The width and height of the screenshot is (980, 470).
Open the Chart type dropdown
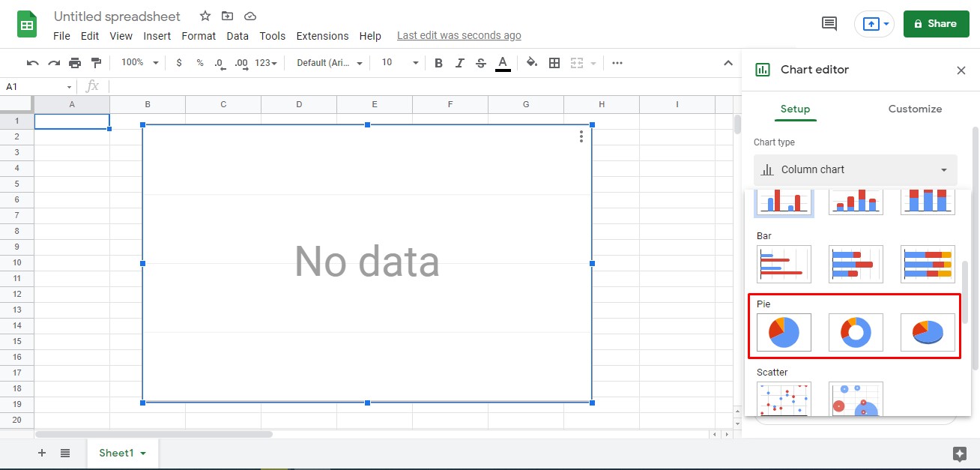855,169
